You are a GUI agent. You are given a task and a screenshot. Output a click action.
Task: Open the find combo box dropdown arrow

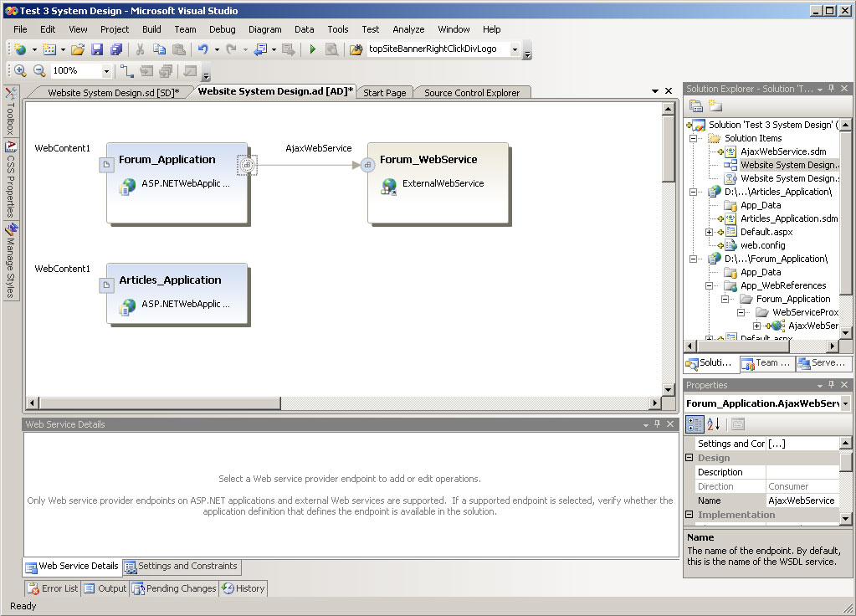click(515, 49)
